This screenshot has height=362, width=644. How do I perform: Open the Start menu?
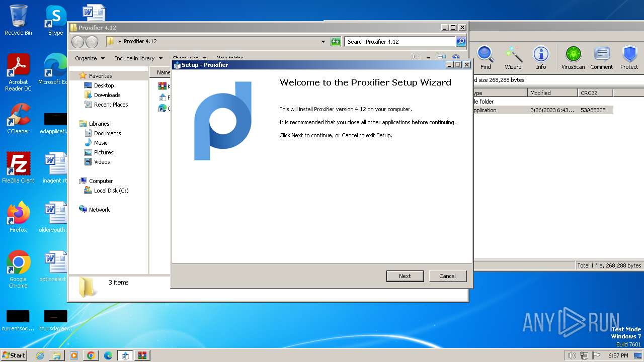14,355
